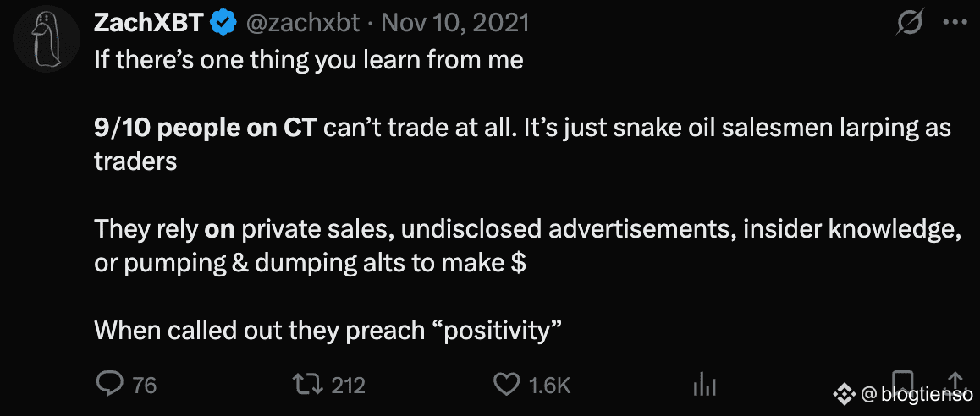The width and height of the screenshot is (980, 416).
Task: Visit the ZachXBT display name profile link
Action: [150, 24]
